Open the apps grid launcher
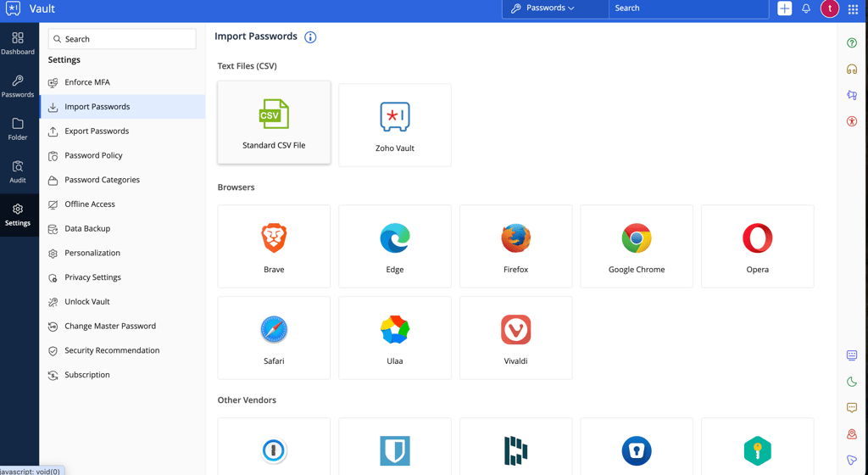This screenshot has height=475, width=868. pos(853,8)
